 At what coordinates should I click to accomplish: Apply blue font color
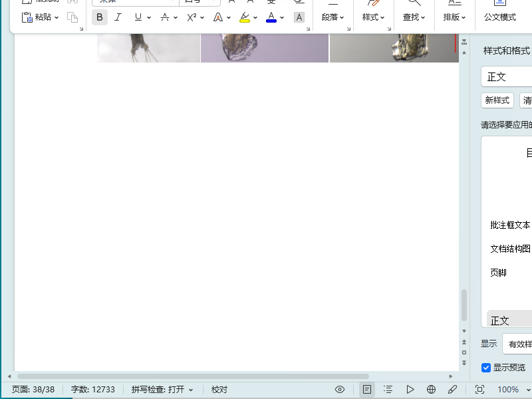(x=271, y=17)
